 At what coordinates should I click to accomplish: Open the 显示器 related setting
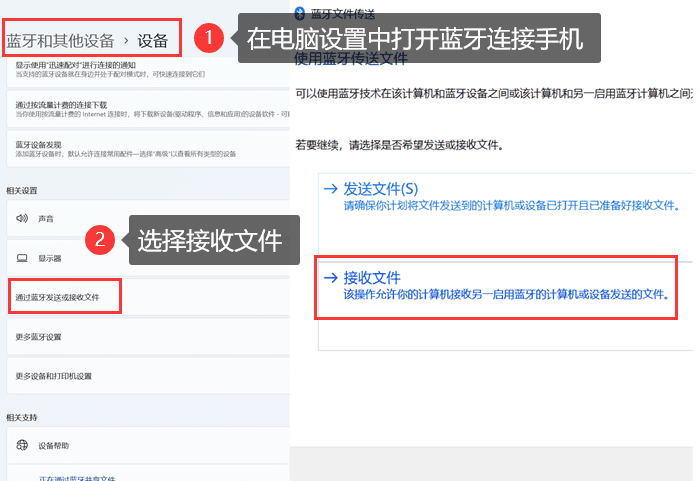[x=50, y=257]
